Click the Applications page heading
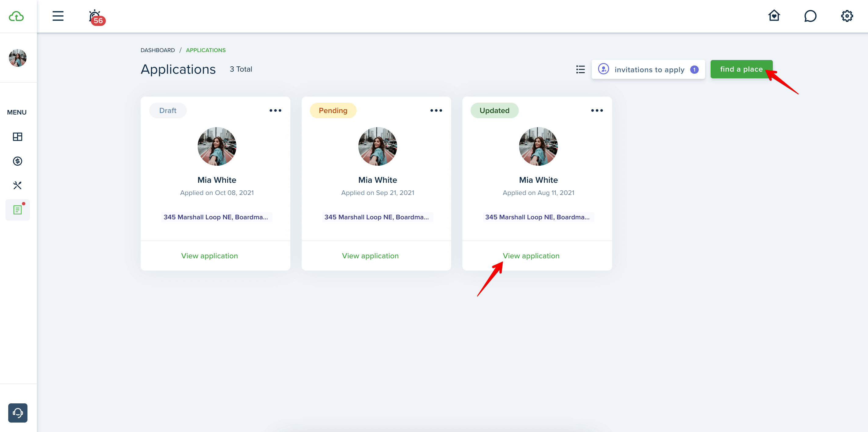Screen dimensions: 868x432 tap(178, 69)
